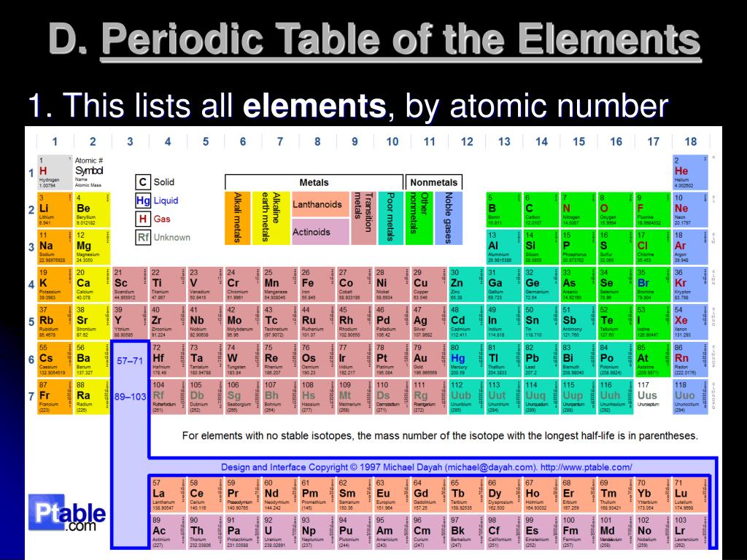Click group number 1 column header
The height and width of the screenshot is (560, 747).
click(x=55, y=141)
